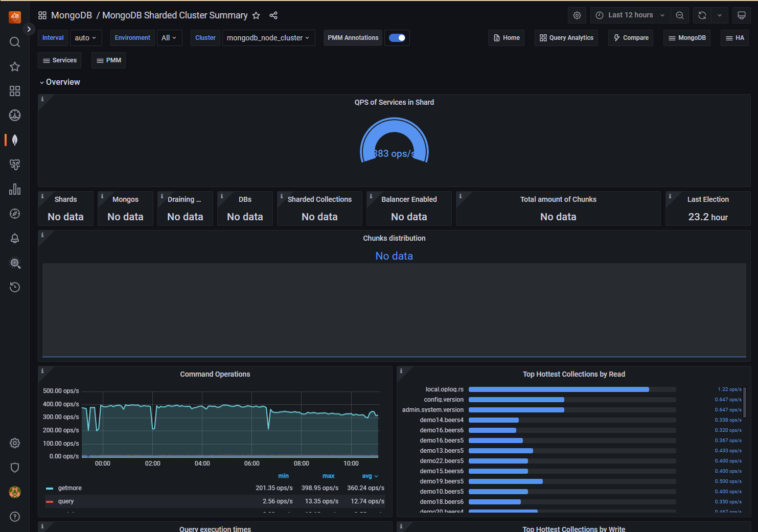Collapse the Overview row
758x532 pixels.
(60, 82)
